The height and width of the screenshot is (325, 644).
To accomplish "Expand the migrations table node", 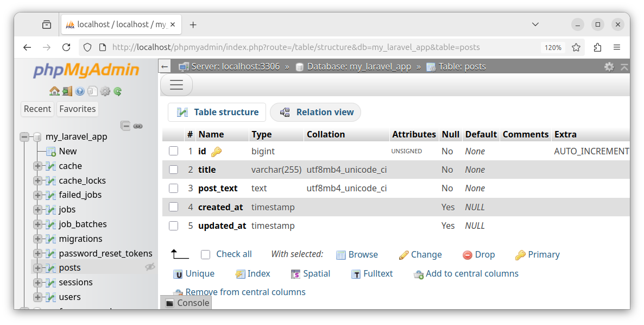I will (x=38, y=239).
